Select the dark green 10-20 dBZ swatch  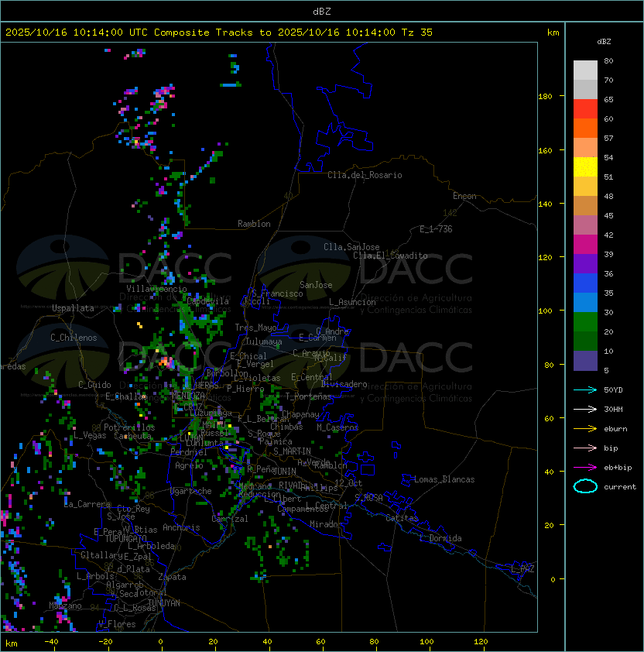(585, 341)
